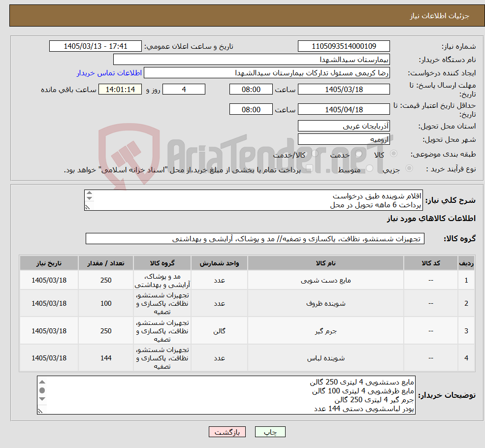Click the remaining time field 14:01:14
Viewport: 485px width, 448px height.
point(120,89)
